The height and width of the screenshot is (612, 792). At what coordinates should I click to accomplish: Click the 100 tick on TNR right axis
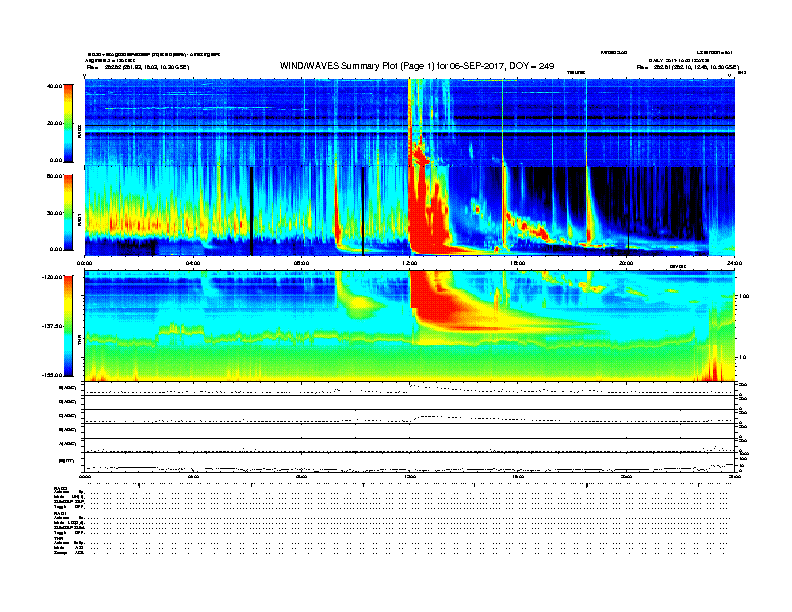(744, 296)
